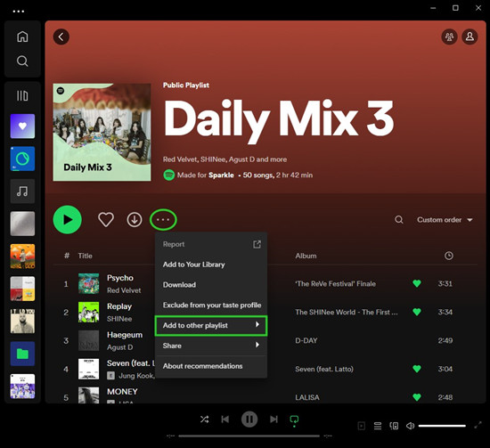
Task: Open the music note playlist in sidebar
Action: point(22,191)
